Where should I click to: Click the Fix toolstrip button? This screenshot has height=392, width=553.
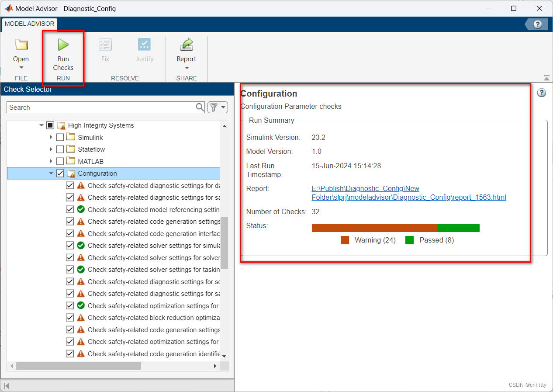point(105,50)
